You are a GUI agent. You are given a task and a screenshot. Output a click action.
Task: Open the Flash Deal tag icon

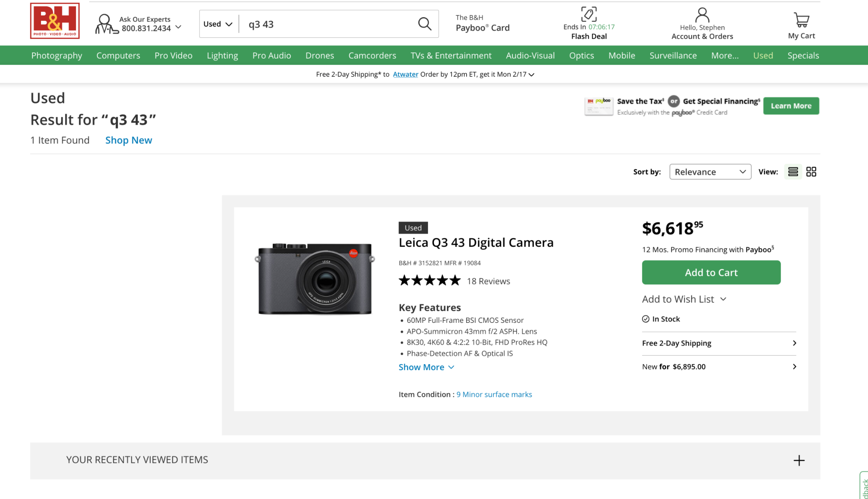[x=589, y=14]
